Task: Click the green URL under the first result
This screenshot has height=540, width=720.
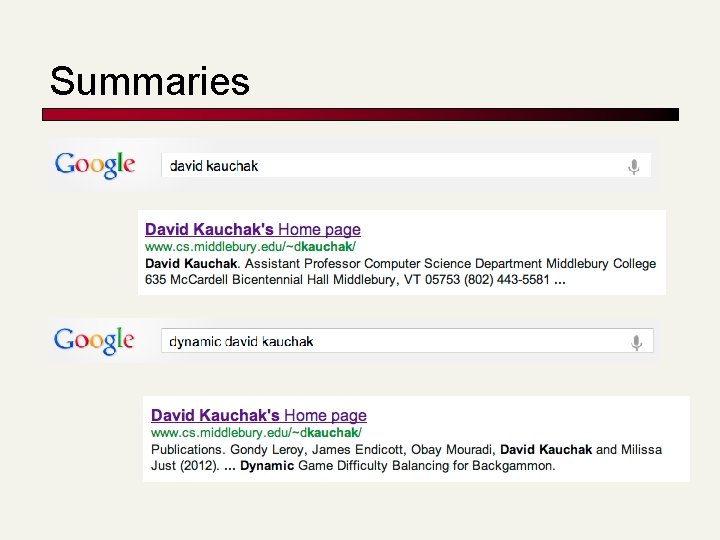Action: click(x=249, y=246)
